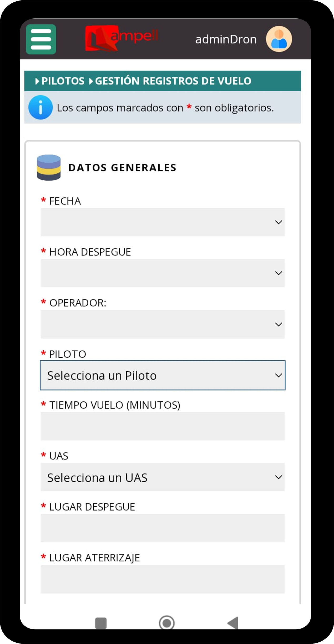The width and height of the screenshot is (334, 644).
Task: Tap the Android back button
Action: (x=232, y=622)
